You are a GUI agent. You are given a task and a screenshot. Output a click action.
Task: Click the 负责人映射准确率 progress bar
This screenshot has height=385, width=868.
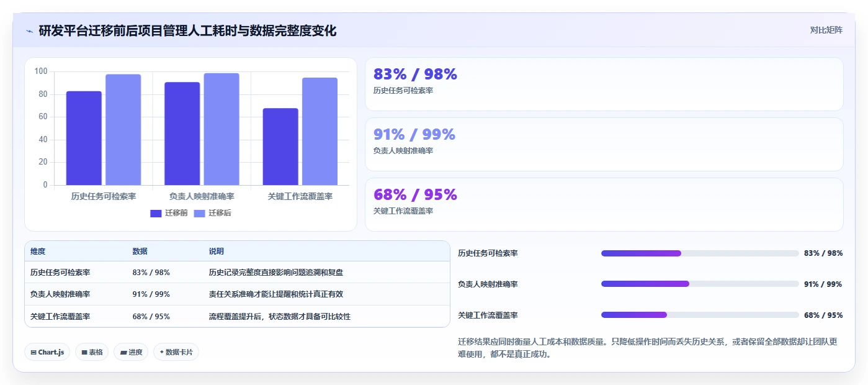click(x=700, y=284)
